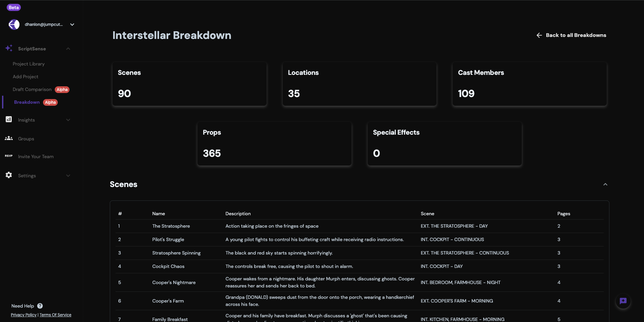Open the Privacy Policy link
The width and height of the screenshot is (644, 322).
pyautogui.click(x=24, y=315)
